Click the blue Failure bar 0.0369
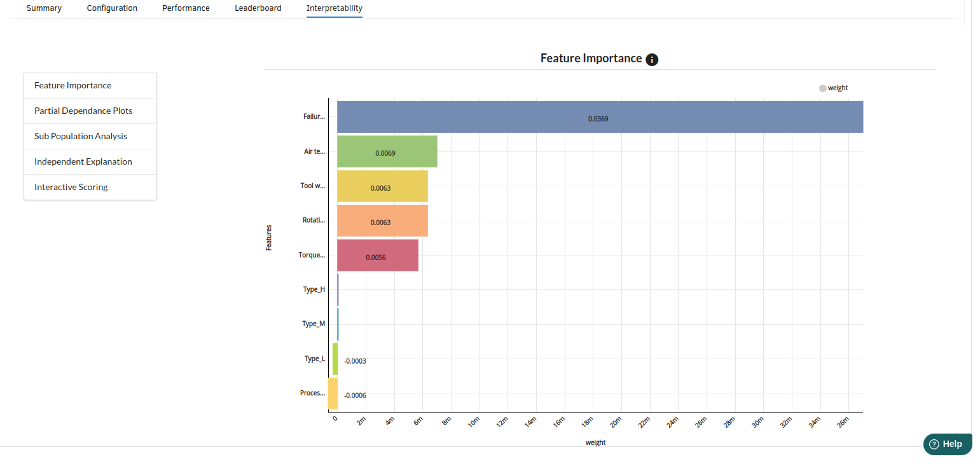The width and height of the screenshot is (980, 466). point(599,117)
